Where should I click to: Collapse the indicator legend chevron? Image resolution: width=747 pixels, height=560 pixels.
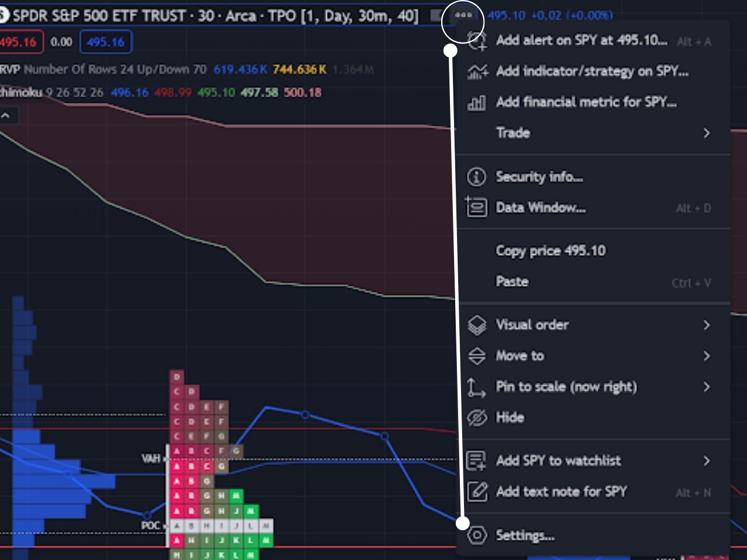tap(6, 116)
